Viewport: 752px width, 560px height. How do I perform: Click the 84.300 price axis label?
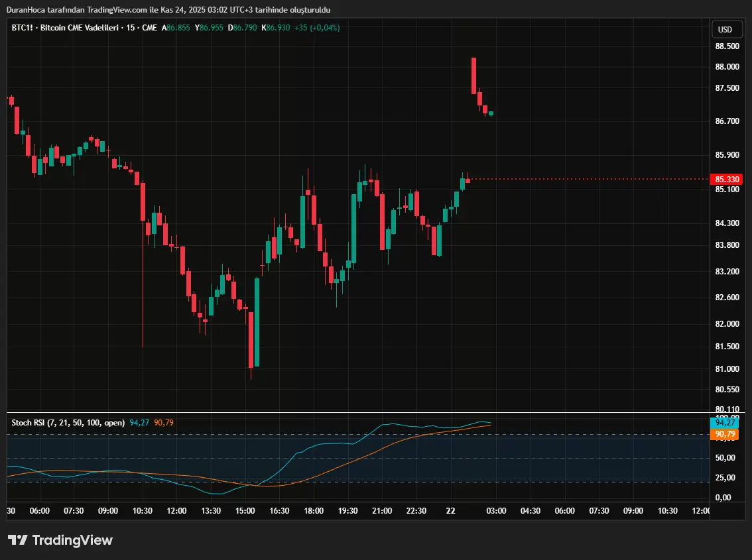pos(727,223)
